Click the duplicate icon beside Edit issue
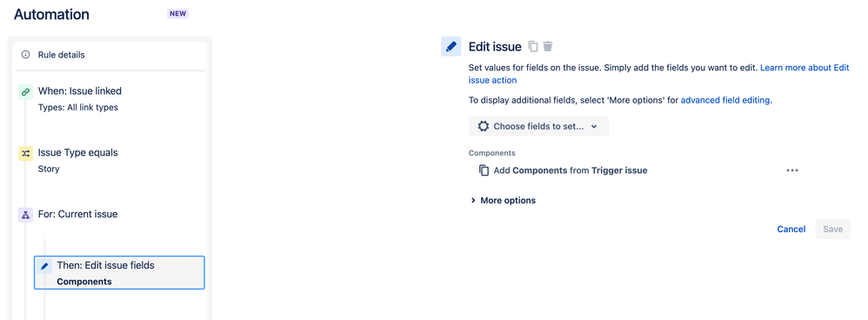The width and height of the screenshot is (868, 320). pyautogui.click(x=533, y=46)
